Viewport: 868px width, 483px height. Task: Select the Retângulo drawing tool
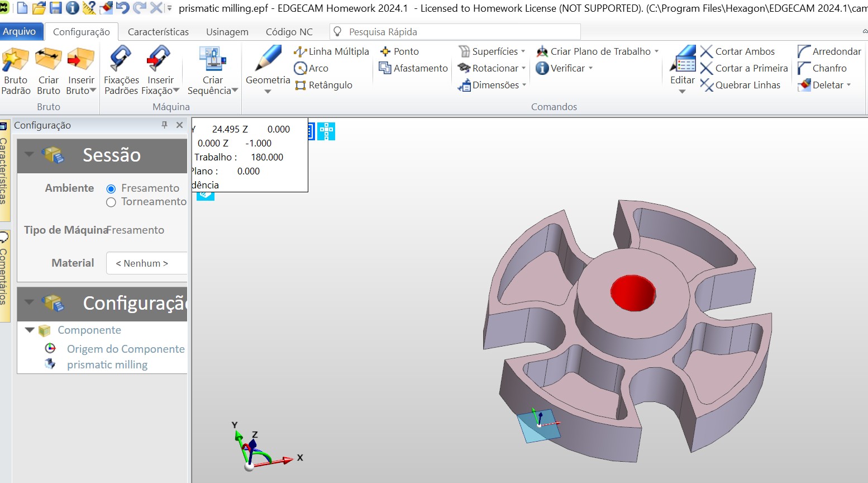[x=324, y=85]
